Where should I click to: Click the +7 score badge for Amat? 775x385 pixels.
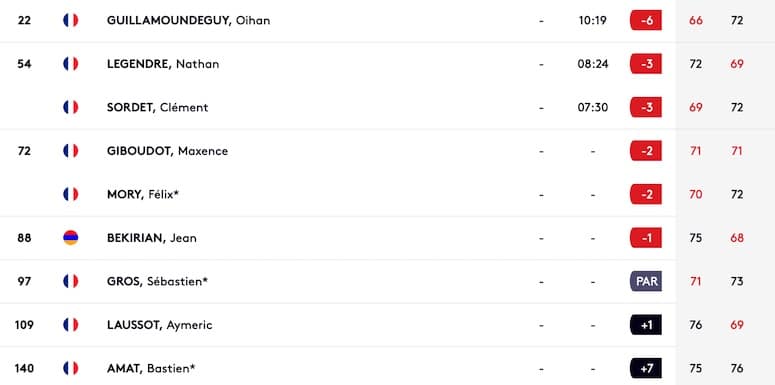(646, 368)
